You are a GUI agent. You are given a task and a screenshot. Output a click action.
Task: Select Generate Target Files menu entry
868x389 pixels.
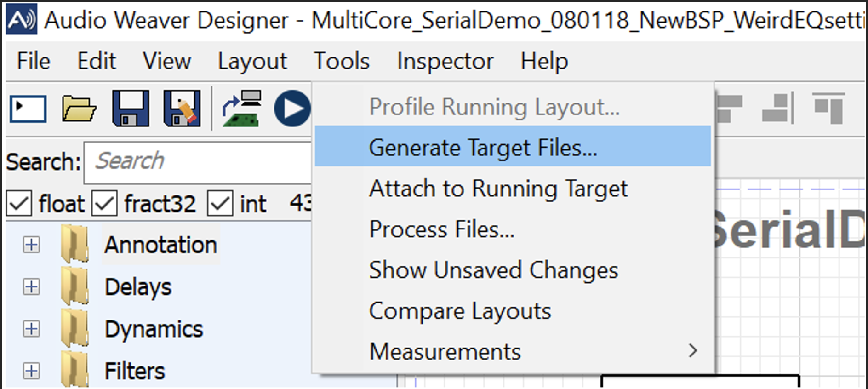[483, 148]
